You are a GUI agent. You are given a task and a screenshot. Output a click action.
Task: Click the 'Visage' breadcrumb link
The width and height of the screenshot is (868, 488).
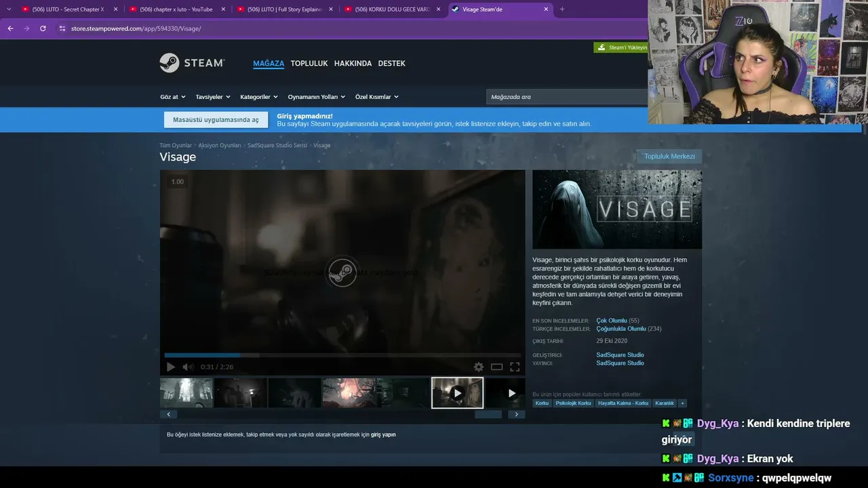(322, 146)
